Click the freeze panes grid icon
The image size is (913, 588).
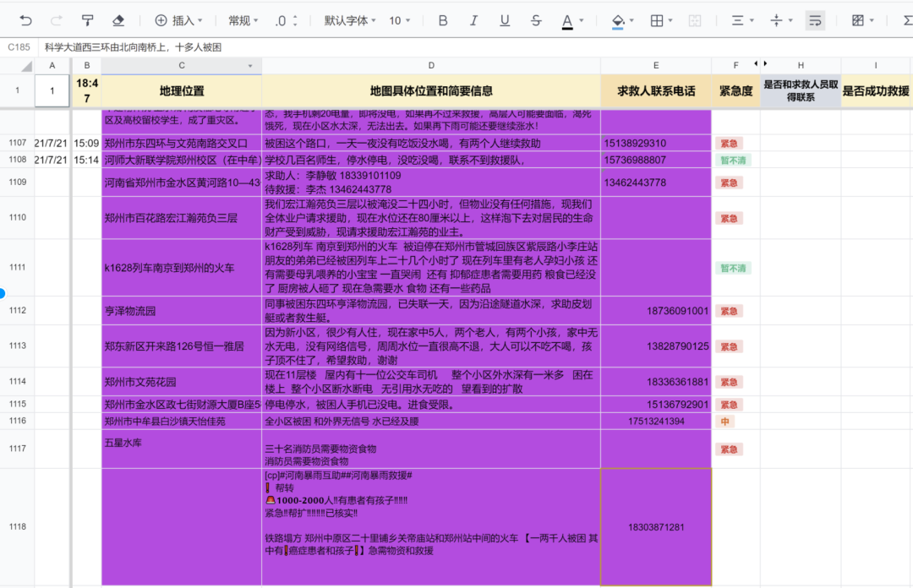858,21
